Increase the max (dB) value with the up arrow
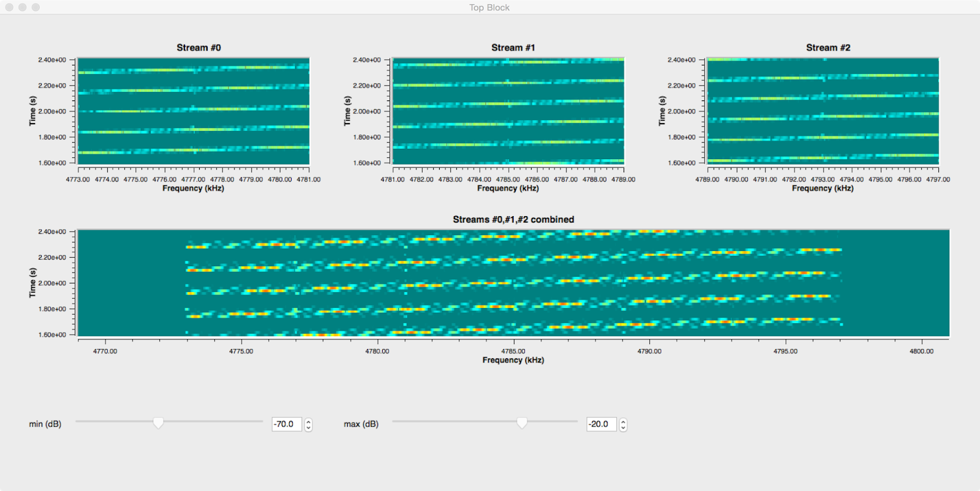Image resolution: width=980 pixels, height=491 pixels. (x=623, y=421)
